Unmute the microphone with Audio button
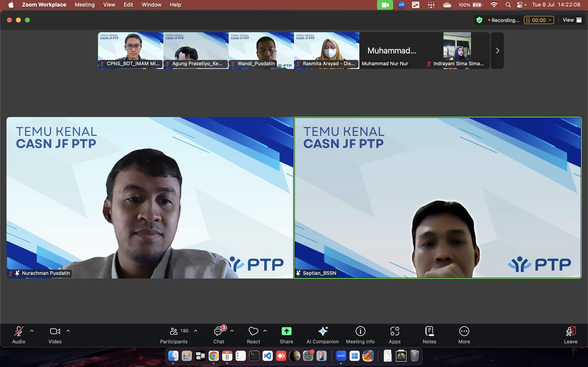This screenshot has height=367, width=588. [19, 335]
